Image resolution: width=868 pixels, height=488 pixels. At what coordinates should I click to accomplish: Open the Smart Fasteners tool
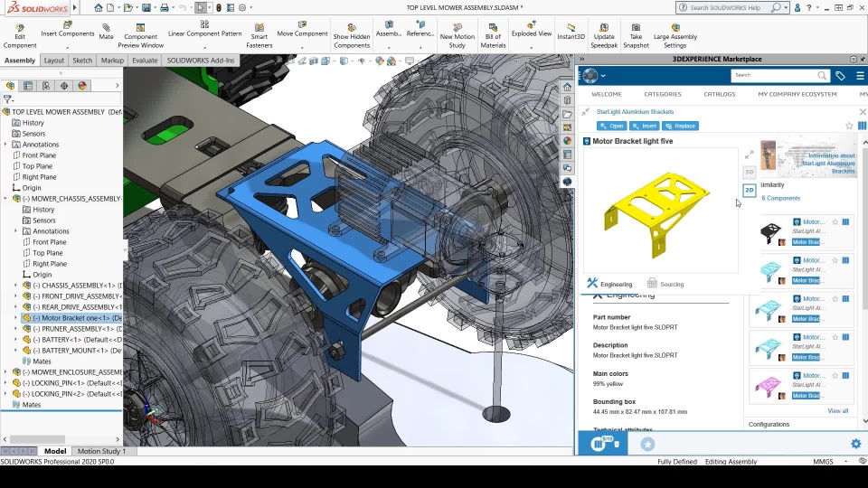[x=259, y=34]
